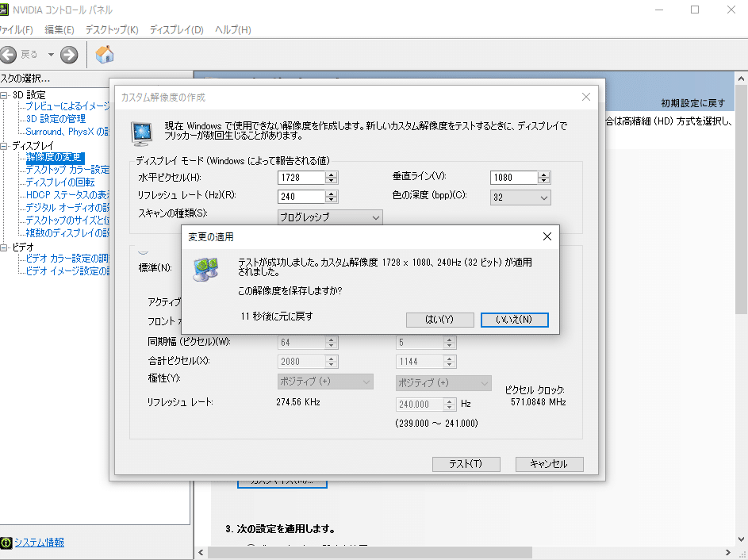Select 解像度の変更 tree item
Screen dimensions: 748x560
click(x=55, y=157)
